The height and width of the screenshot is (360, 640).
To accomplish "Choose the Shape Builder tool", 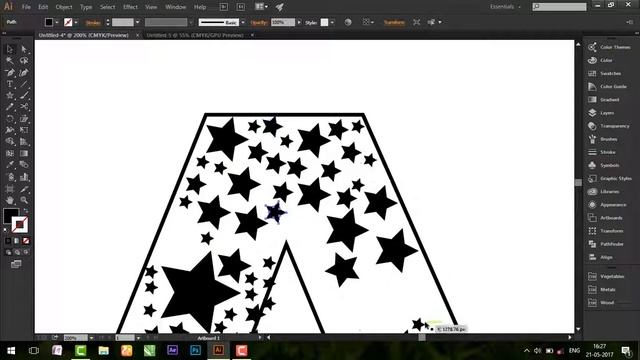I will pos(10,142).
